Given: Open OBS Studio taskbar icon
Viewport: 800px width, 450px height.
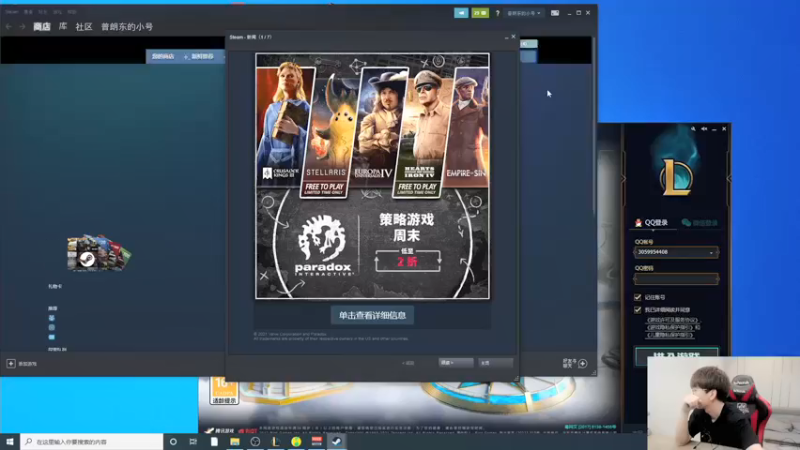Looking at the screenshot, I should point(255,441).
